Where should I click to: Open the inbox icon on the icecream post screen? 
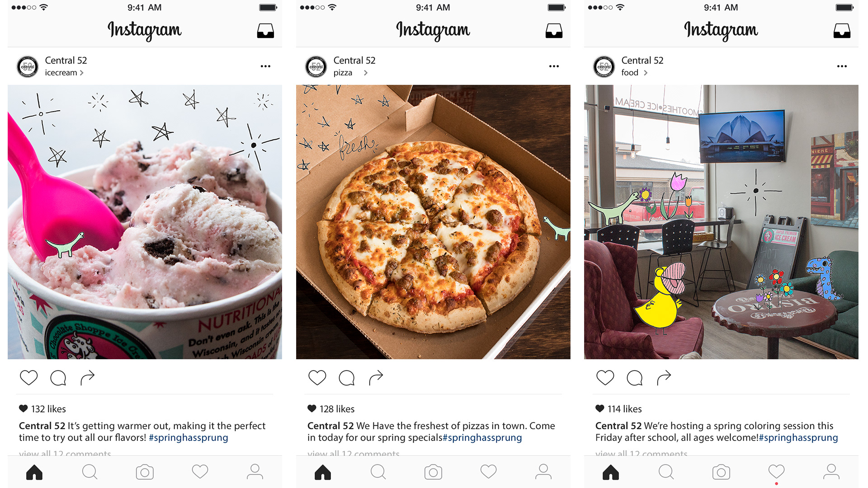265,31
